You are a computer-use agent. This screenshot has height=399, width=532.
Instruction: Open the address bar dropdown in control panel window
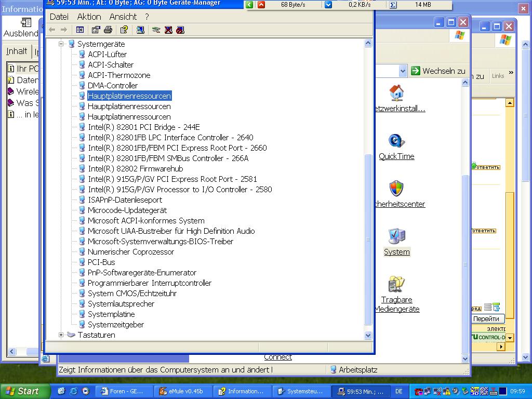click(x=403, y=71)
